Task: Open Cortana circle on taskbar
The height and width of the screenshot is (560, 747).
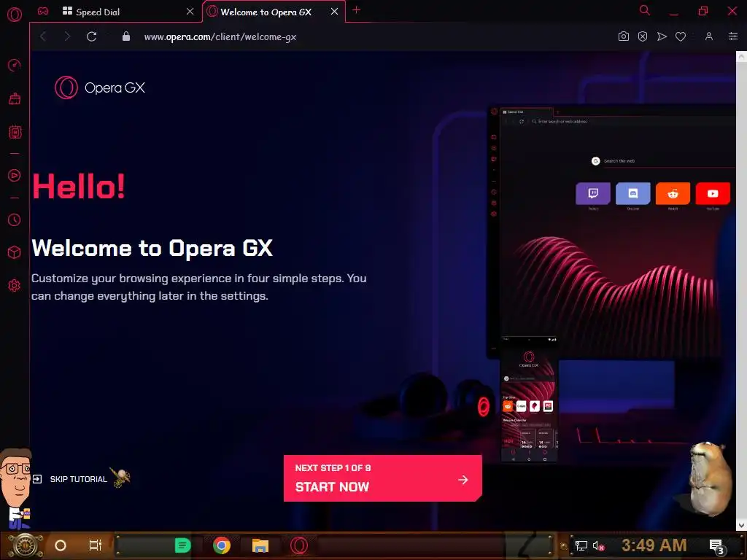Action: point(61,545)
